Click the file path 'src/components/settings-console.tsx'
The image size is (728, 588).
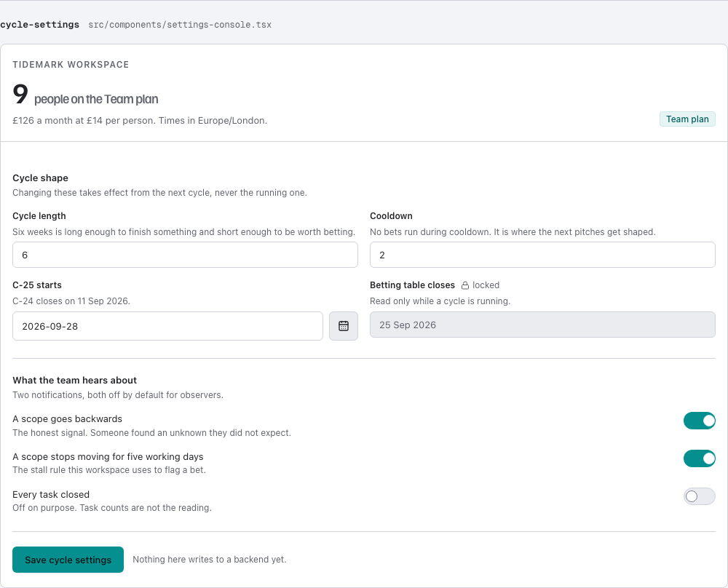(180, 25)
